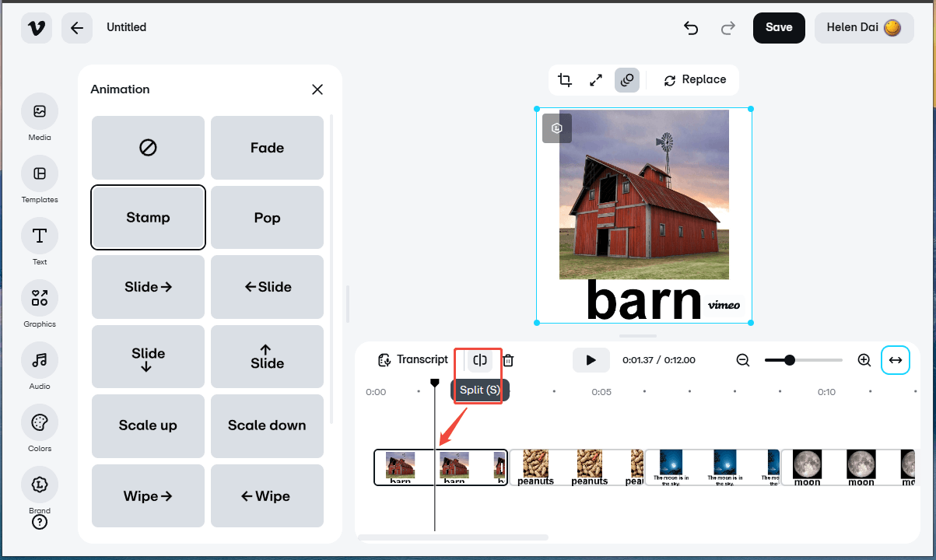Delete clip with the trash icon
936x560 pixels.
tap(508, 360)
